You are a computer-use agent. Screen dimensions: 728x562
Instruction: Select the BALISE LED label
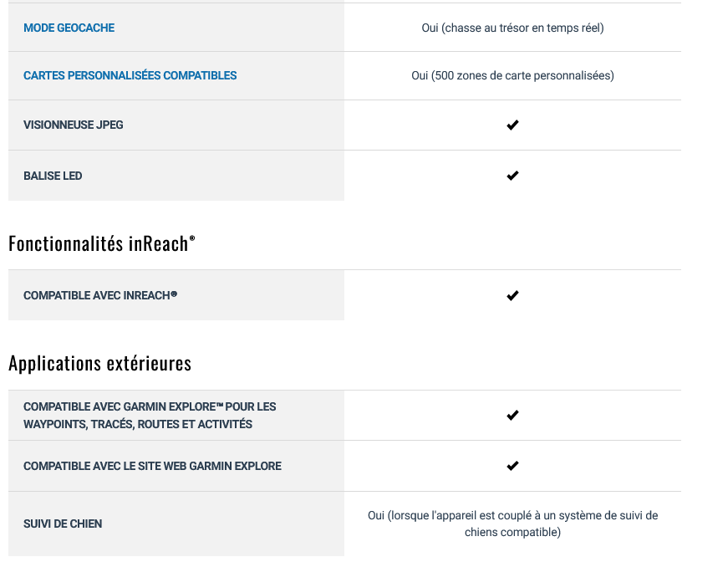[x=53, y=176]
